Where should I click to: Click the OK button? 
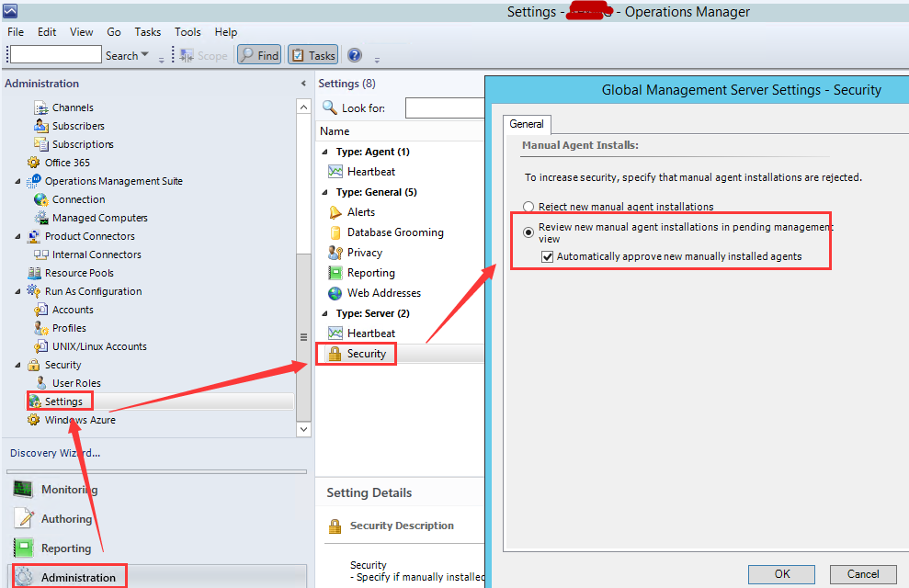[x=781, y=573]
